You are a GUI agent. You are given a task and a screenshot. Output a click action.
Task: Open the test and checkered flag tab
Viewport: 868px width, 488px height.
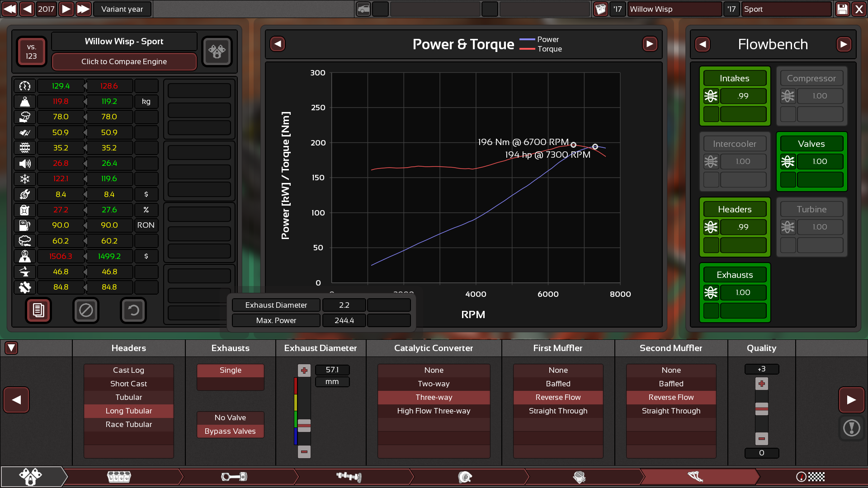point(810,477)
